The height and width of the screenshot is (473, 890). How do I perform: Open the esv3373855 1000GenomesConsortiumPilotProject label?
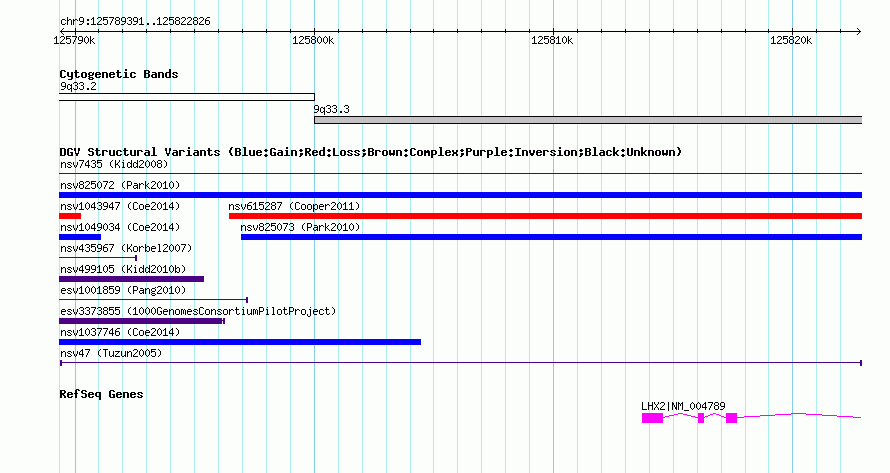(198, 311)
